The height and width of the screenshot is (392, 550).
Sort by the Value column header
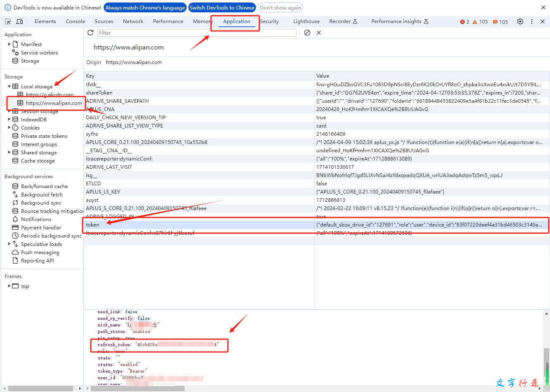tap(432, 76)
